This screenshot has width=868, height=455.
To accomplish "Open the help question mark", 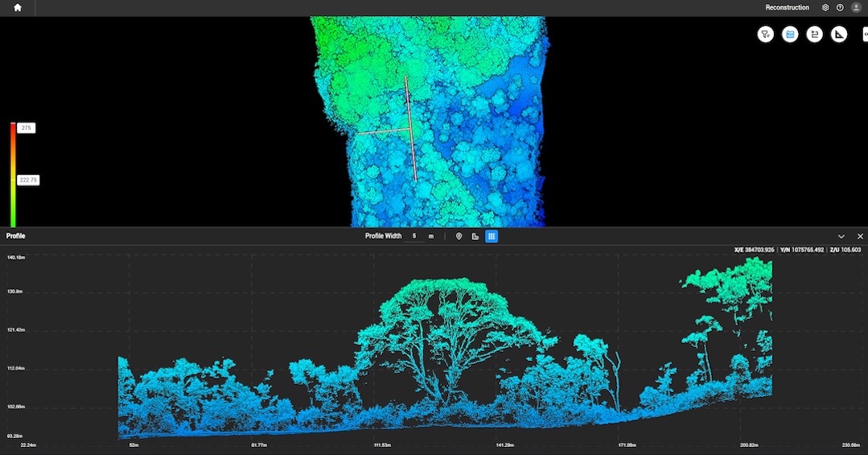I will [840, 7].
